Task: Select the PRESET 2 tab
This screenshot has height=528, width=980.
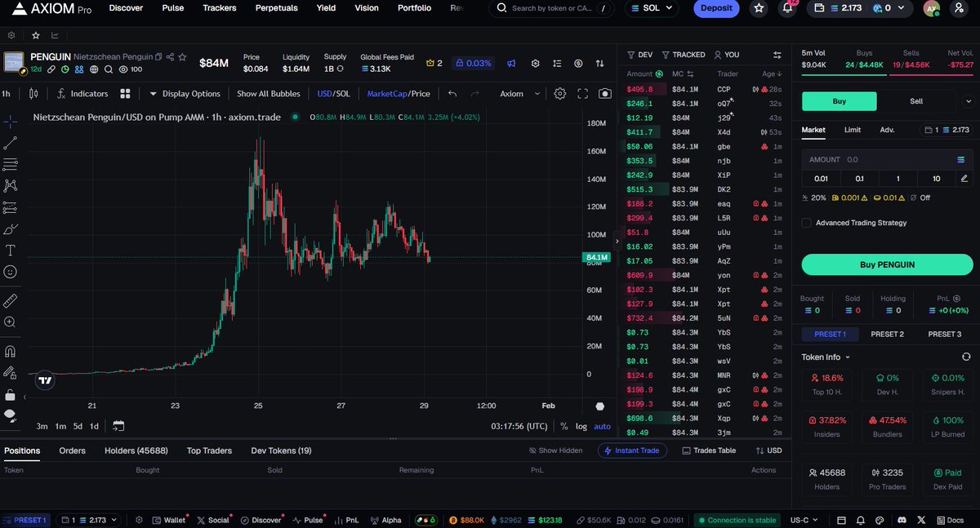Action: tap(887, 334)
